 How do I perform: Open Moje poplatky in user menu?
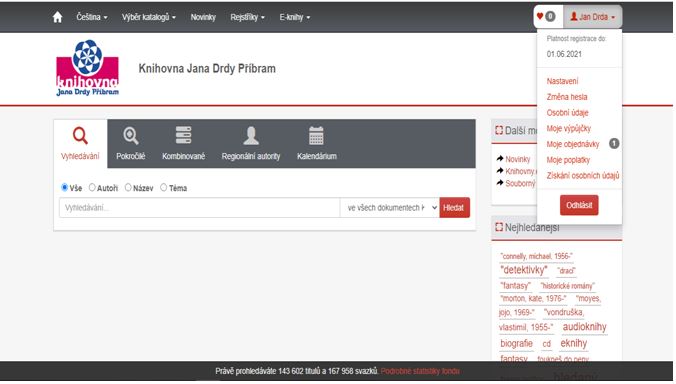click(x=568, y=160)
